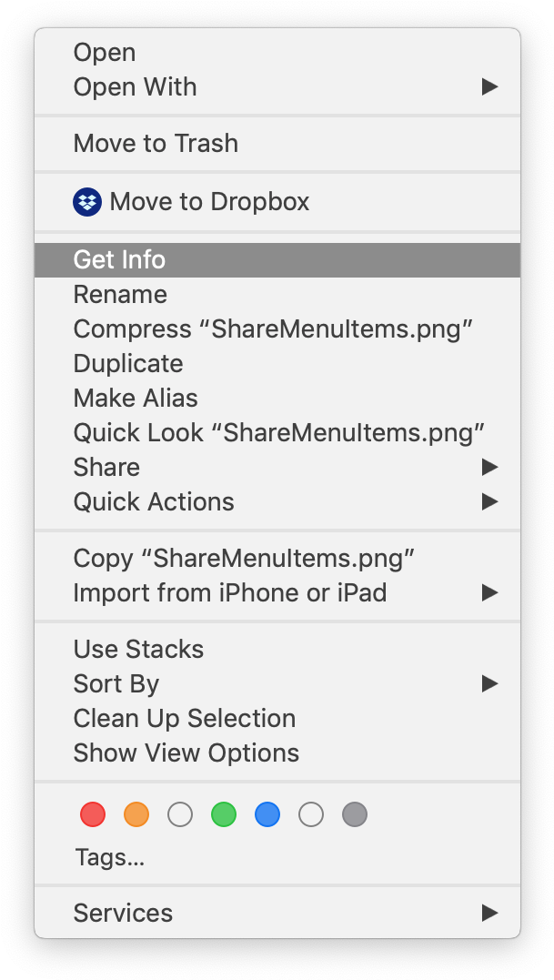Quick Look "ShareMenuItems.png"

(278, 432)
